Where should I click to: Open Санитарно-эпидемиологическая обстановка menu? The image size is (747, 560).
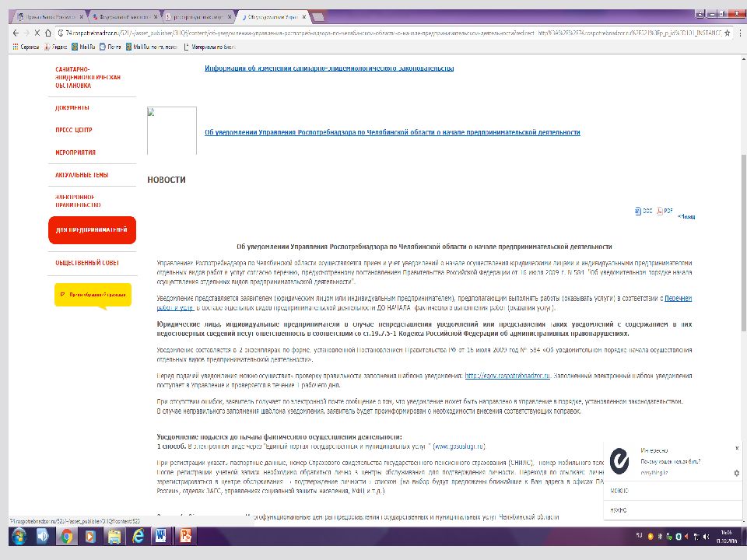click(x=88, y=77)
